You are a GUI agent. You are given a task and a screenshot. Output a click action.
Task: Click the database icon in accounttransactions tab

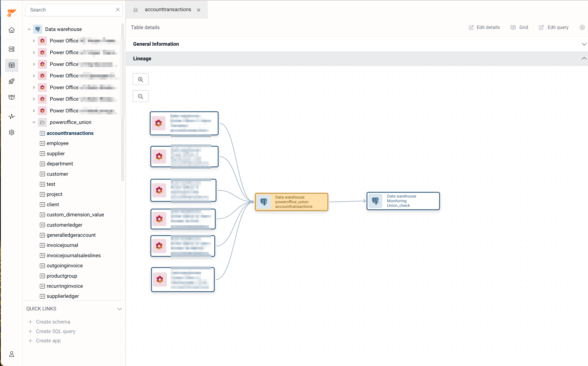136,10
